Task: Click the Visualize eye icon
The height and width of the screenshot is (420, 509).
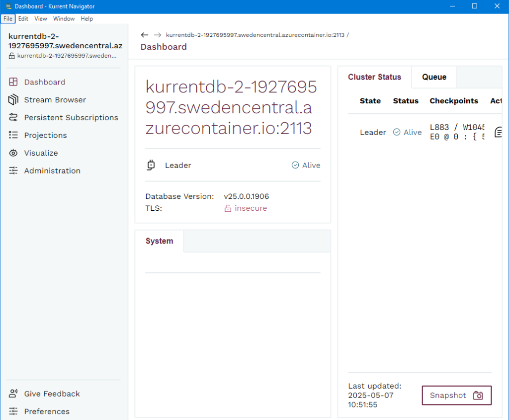Action: point(13,153)
